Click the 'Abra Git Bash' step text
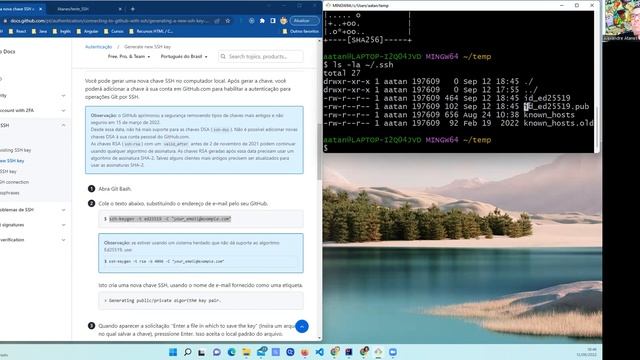640x360 pixels. tap(115, 189)
